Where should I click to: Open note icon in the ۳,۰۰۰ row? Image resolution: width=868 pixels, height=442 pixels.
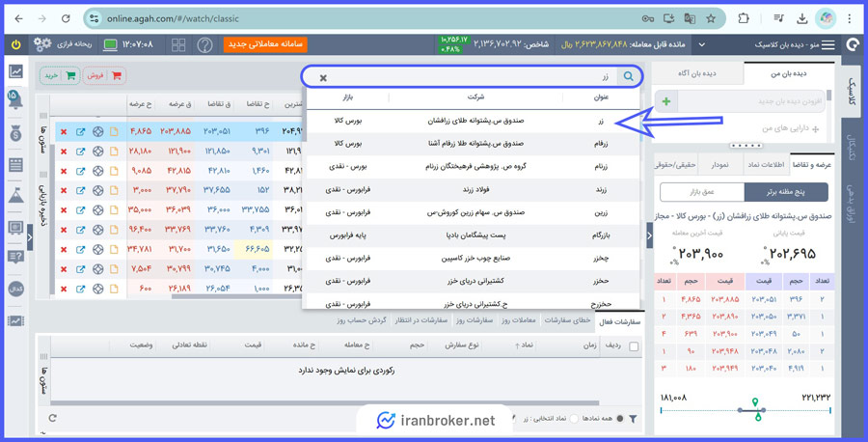(x=114, y=190)
